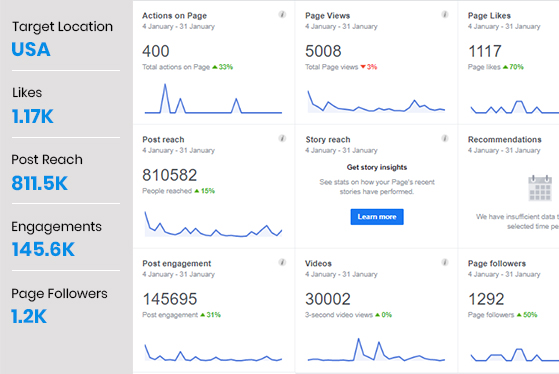The width and height of the screenshot is (559, 374).
Task: Click the Post reach line chart
Action: (213, 224)
